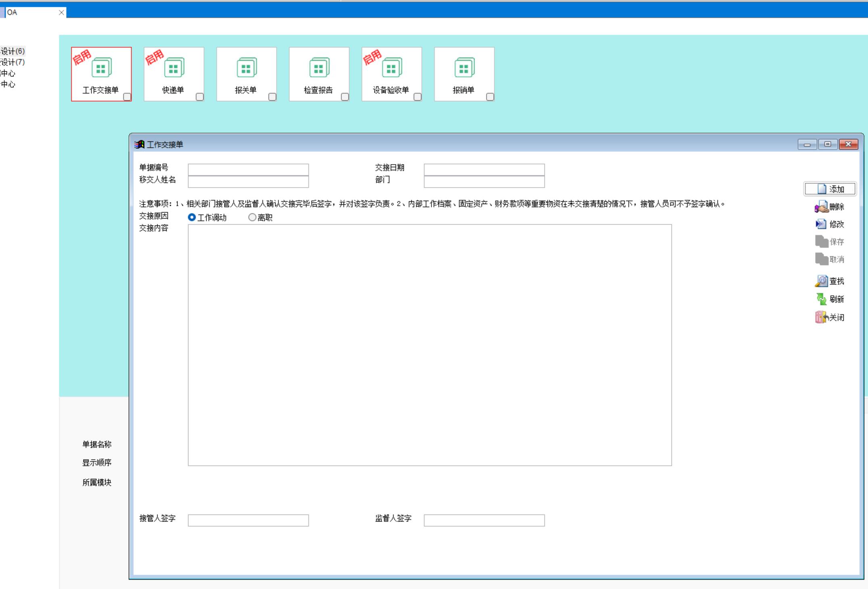This screenshot has height=589, width=868.
Task: Click the 添加 (Add) button icon
Action: tap(822, 189)
